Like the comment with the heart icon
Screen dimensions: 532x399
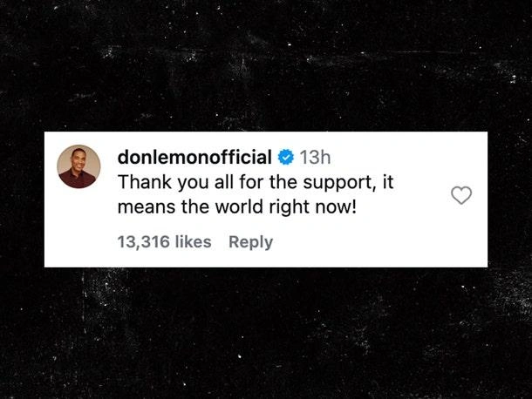(x=461, y=195)
